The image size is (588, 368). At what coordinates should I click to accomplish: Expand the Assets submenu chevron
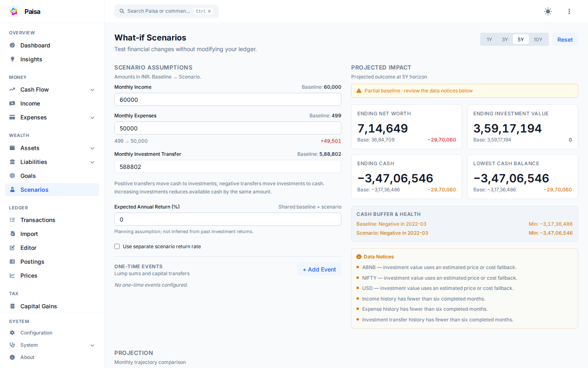coord(92,148)
